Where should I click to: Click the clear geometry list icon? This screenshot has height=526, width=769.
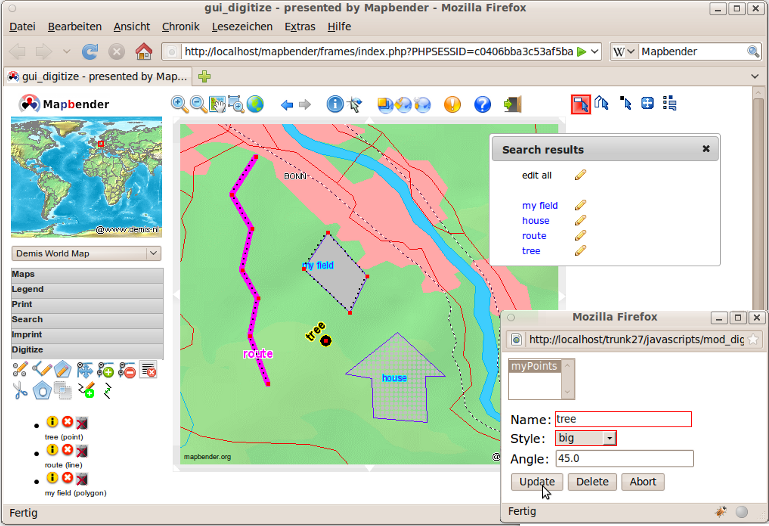[x=148, y=370]
